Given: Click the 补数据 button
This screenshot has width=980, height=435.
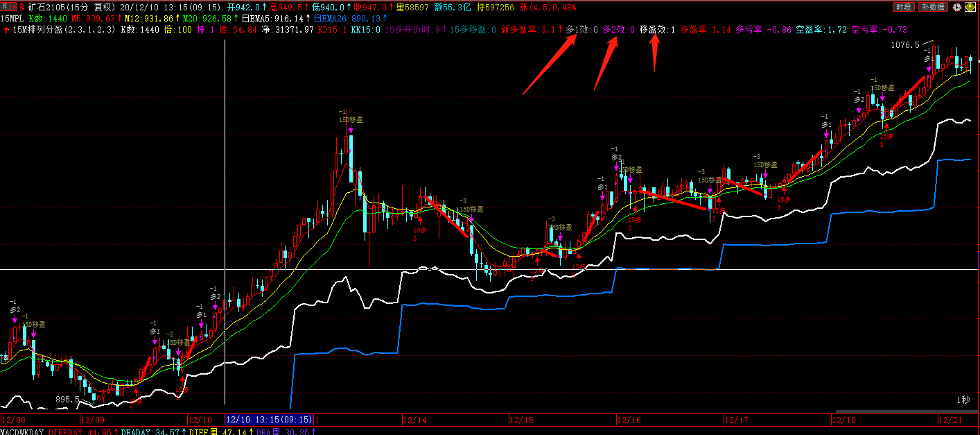Looking at the screenshot, I should [933, 7].
